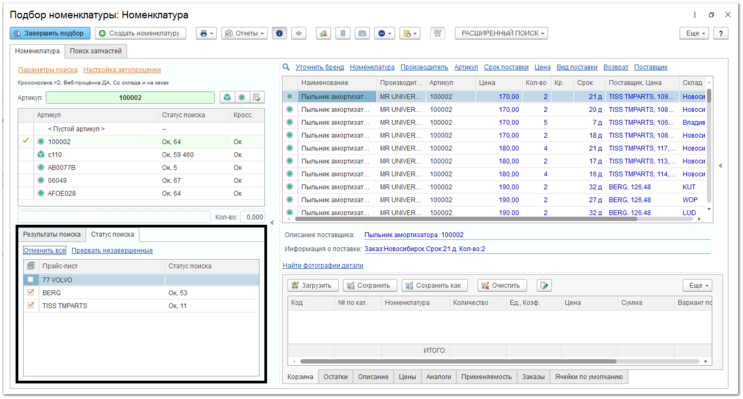Open the Параметры поиска link

point(47,70)
